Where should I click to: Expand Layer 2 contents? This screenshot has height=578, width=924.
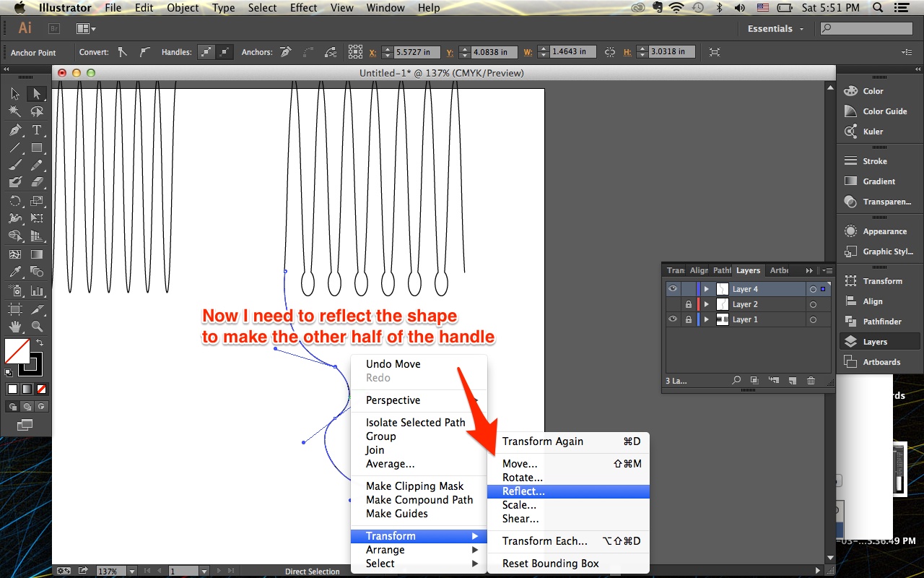pyautogui.click(x=707, y=304)
